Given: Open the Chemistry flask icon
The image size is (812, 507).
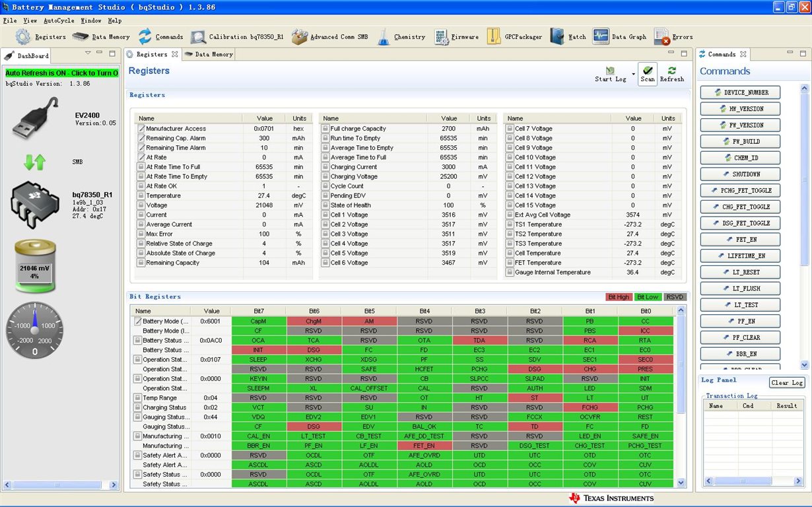Looking at the screenshot, I should [x=384, y=37].
